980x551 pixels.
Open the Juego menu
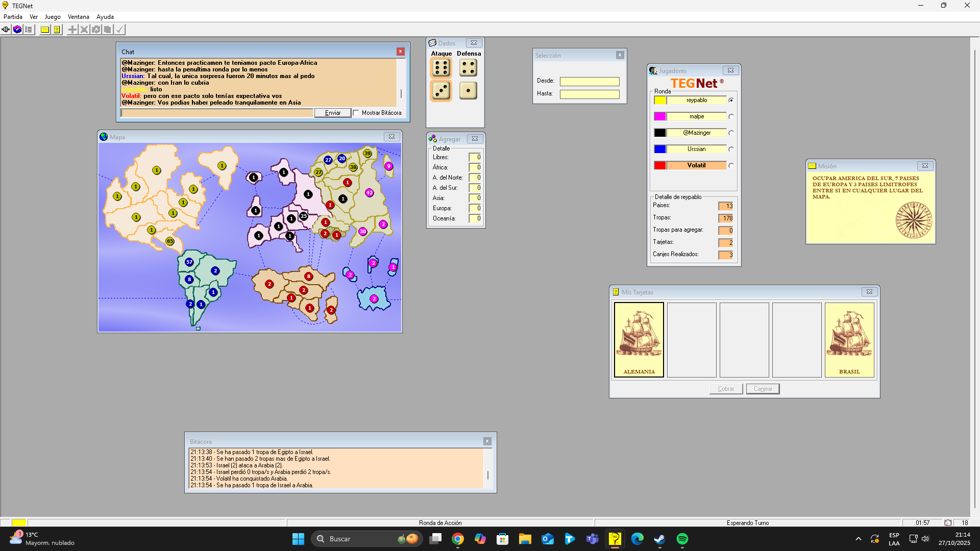52,17
